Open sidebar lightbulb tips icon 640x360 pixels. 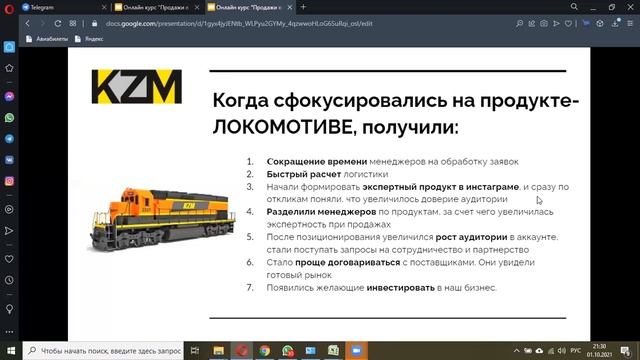point(9,309)
